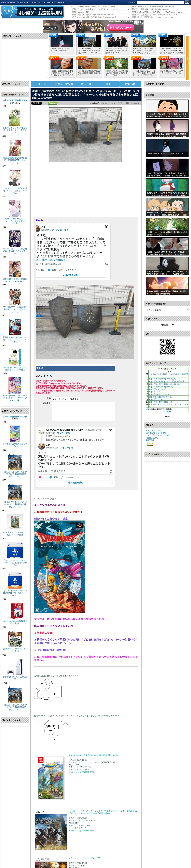Click koma_sbr avatar in first tweet
The width and height of the screenshot is (191, 868).
(38, 228)
